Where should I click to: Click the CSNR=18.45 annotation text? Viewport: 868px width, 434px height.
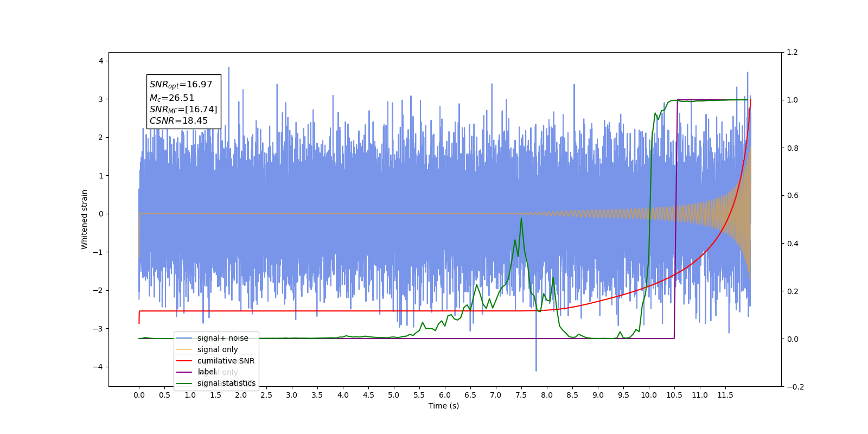[x=178, y=121]
